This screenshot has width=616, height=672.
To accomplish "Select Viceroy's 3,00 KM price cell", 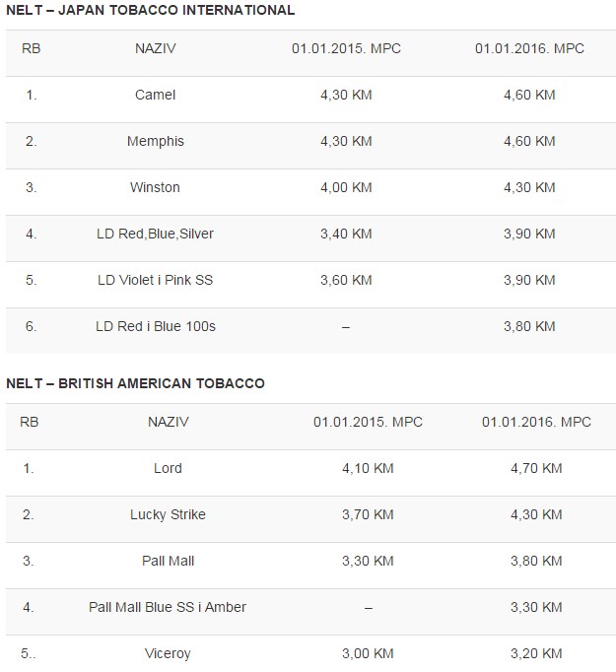I will (x=368, y=653).
